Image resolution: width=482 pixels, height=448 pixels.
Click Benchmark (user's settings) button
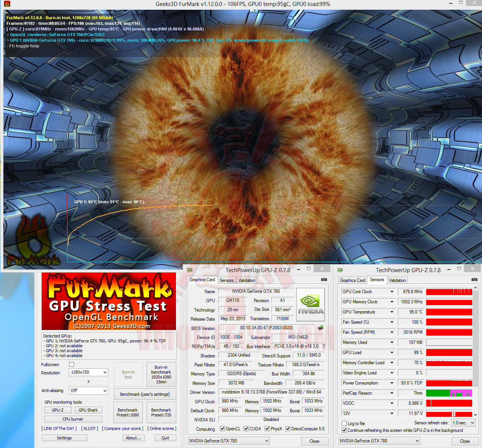(x=145, y=394)
